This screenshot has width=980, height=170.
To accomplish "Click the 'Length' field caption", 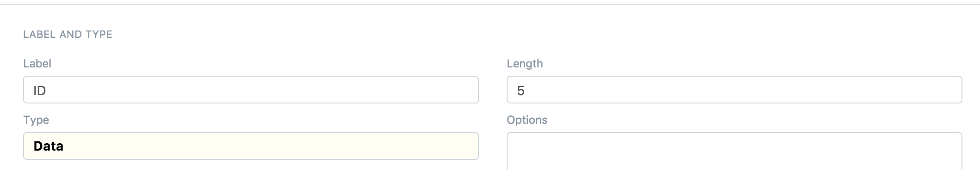I will coord(525,64).
